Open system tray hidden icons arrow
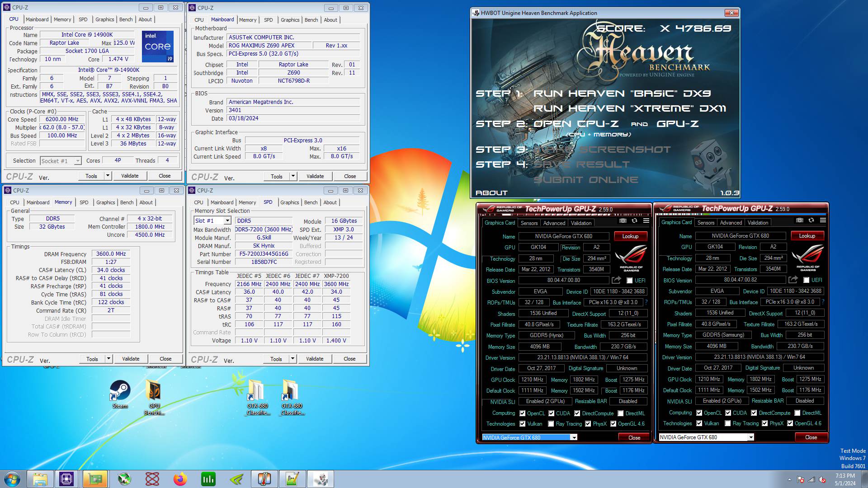The image size is (868, 488). [790, 479]
